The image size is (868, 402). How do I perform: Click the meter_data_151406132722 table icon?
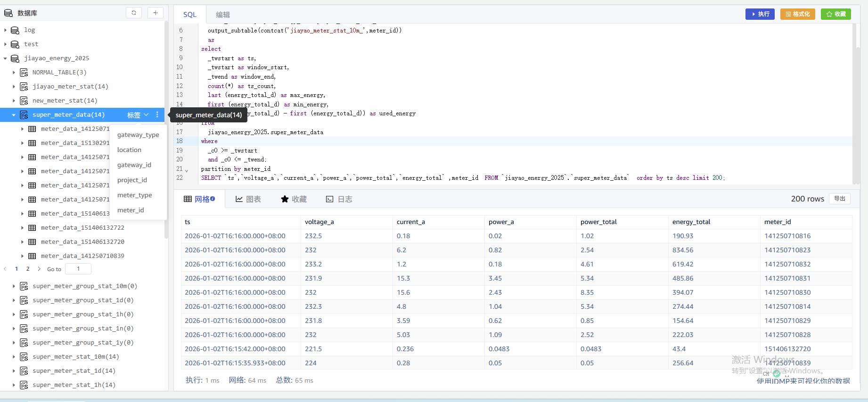(x=32, y=228)
